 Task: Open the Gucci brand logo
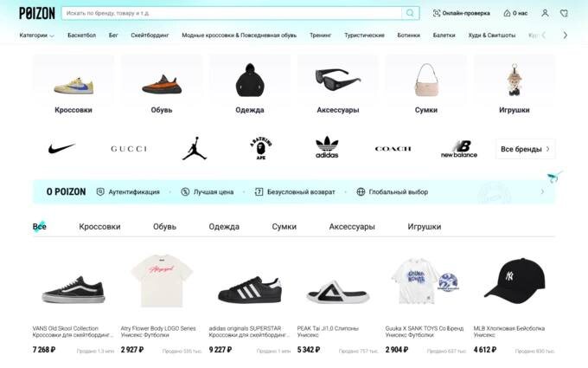[x=129, y=149]
